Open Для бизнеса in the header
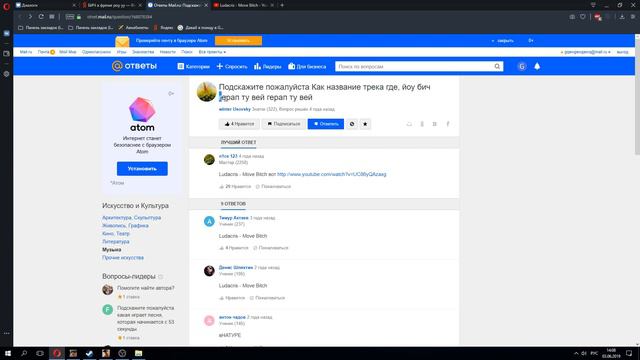The width and height of the screenshot is (640, 360). pyautogui.click(x=307, y=66)
